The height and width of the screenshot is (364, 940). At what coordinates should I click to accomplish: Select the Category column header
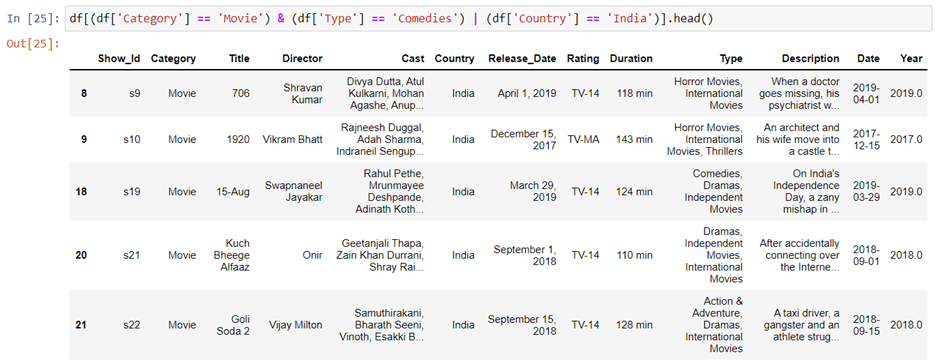173,59
